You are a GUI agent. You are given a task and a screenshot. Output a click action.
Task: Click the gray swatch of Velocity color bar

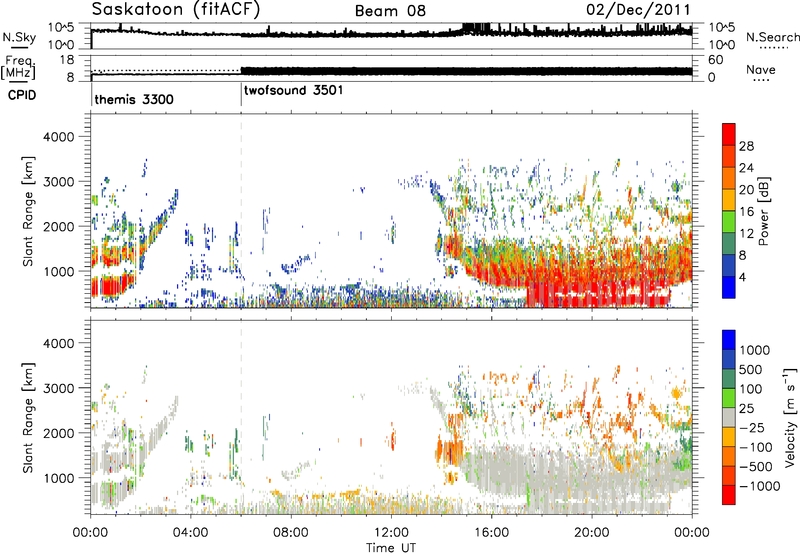(x=729, y=417)
